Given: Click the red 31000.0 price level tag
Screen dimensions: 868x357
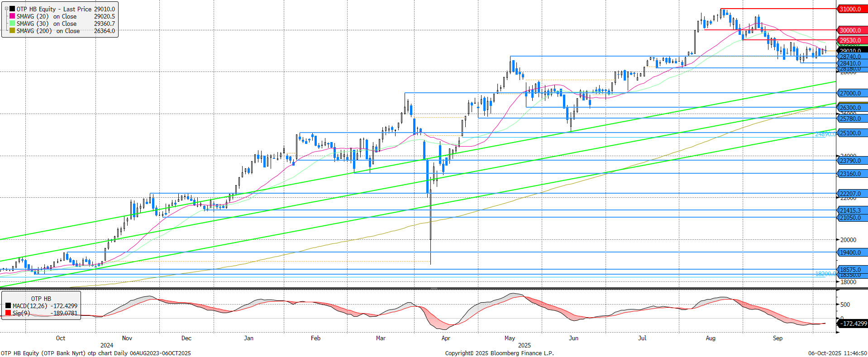Looking at the screenshot, I should pyautogui.click(x=850, y=9).
